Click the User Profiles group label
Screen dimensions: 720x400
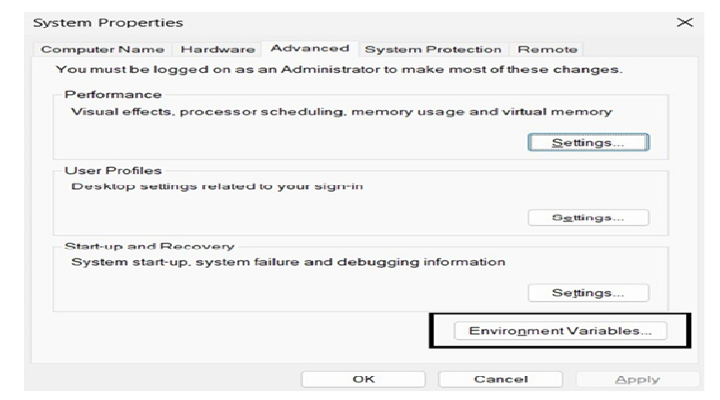(113, 171)
